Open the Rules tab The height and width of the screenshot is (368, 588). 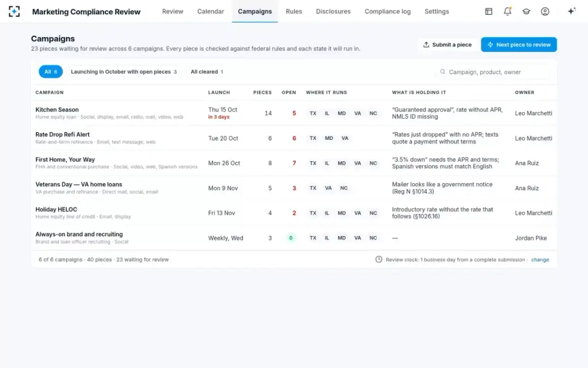[x=294, y=11]
